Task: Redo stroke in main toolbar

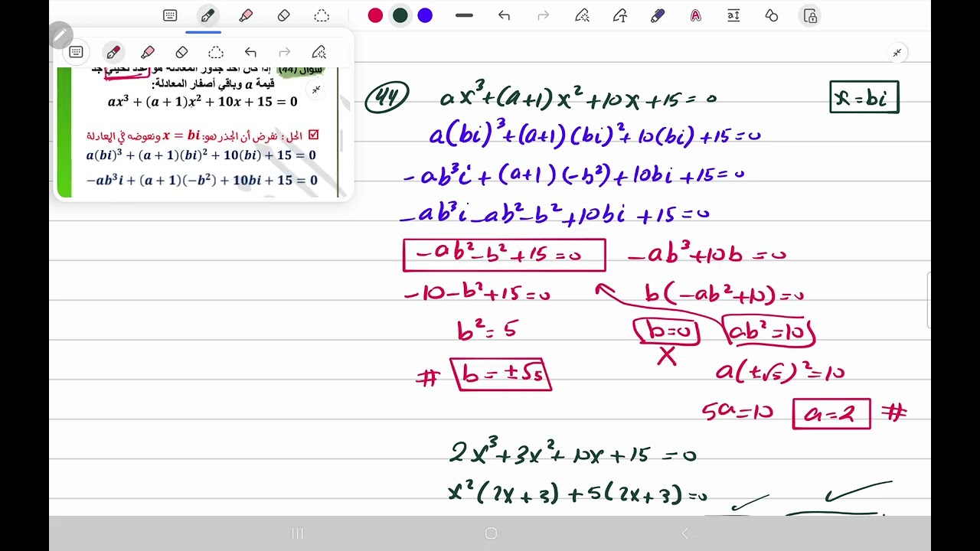Action: (543, 15)
